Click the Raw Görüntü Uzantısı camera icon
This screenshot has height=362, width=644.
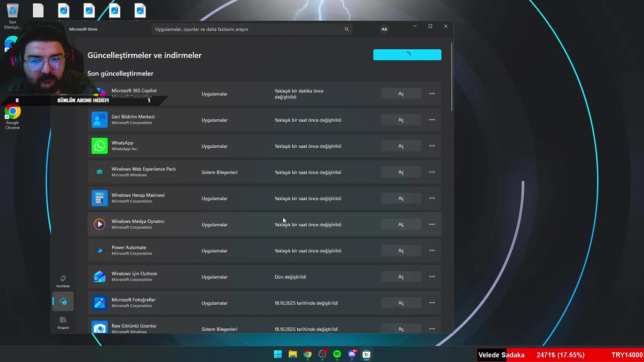tap(100, 328)
